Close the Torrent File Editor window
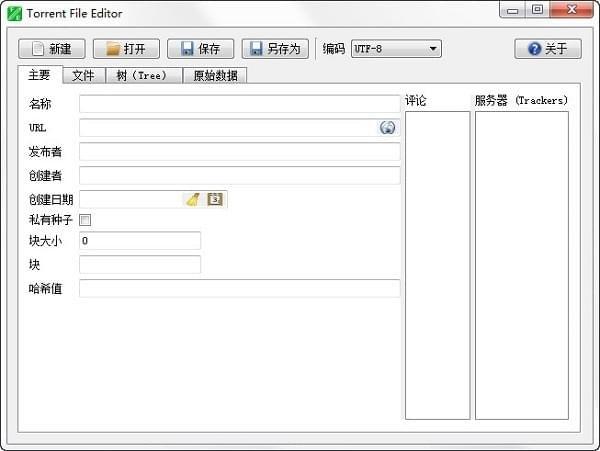 tap(571, 10)
